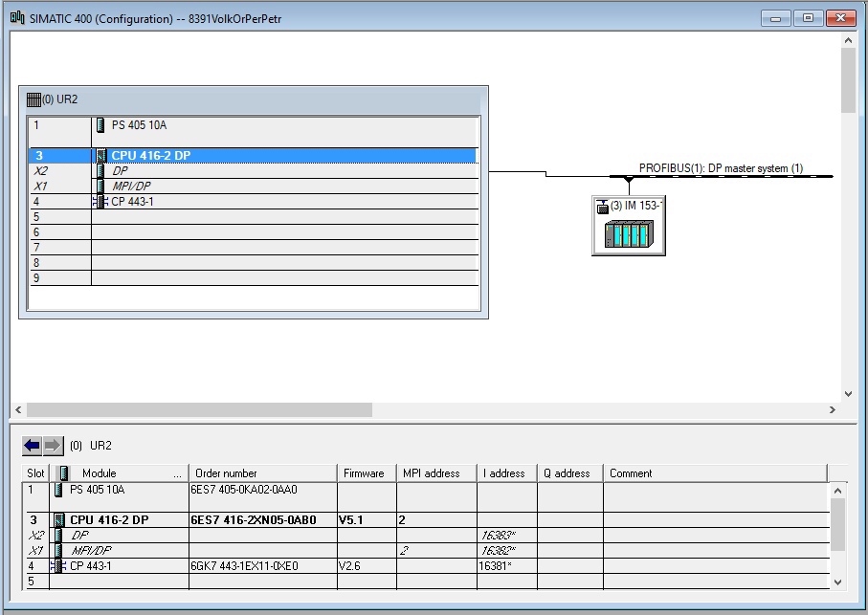The height and width of the screenshot is (615, 868).
Task: Click the station view scroll up arrow
Action: (848, 40)
